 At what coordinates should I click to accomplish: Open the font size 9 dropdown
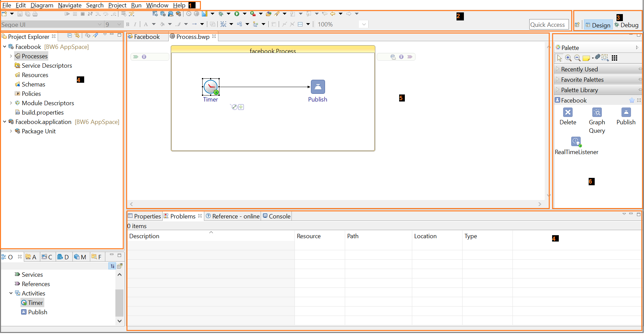coord(119,24)
